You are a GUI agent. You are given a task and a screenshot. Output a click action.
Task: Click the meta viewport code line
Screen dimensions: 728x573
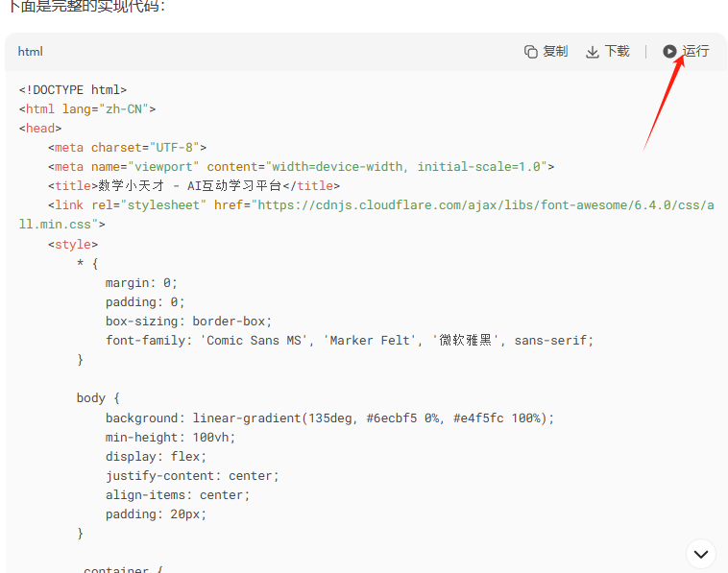coord(302,167)
